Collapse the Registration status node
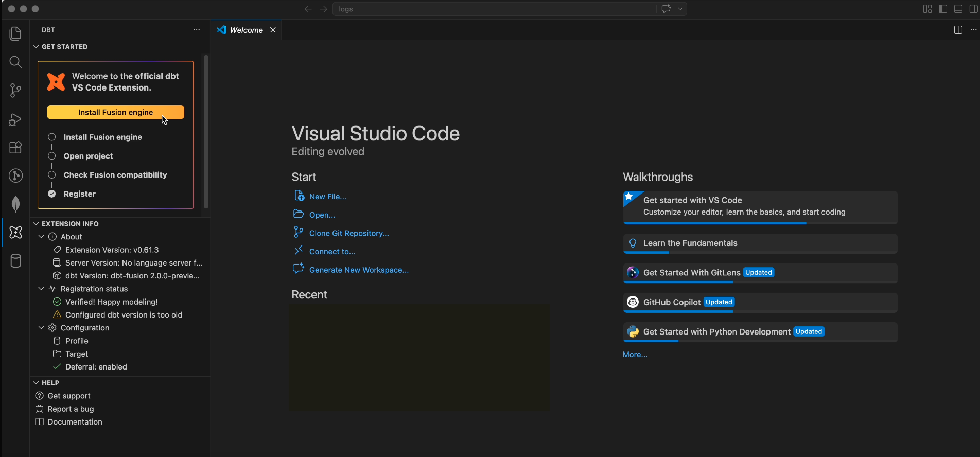The width and height of the screenshot is (980, 457). pyautogui.click(x=41, y=289)
